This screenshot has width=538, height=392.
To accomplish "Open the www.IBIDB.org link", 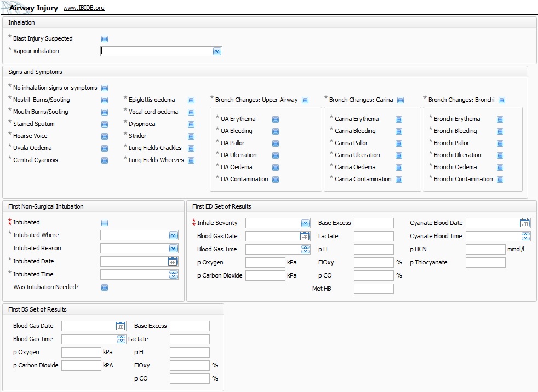I will pyautogui.click(x=84, y=8).
